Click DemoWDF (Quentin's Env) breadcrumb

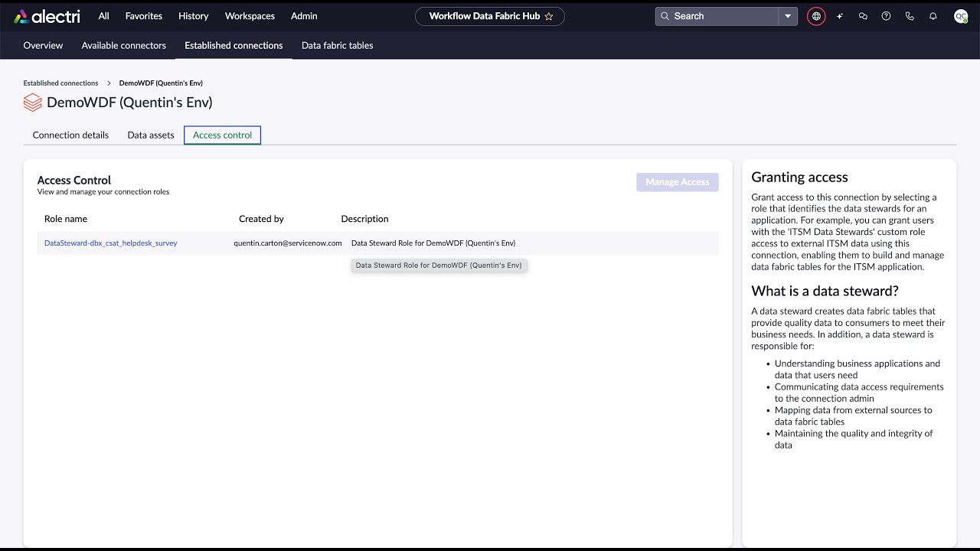161,83
